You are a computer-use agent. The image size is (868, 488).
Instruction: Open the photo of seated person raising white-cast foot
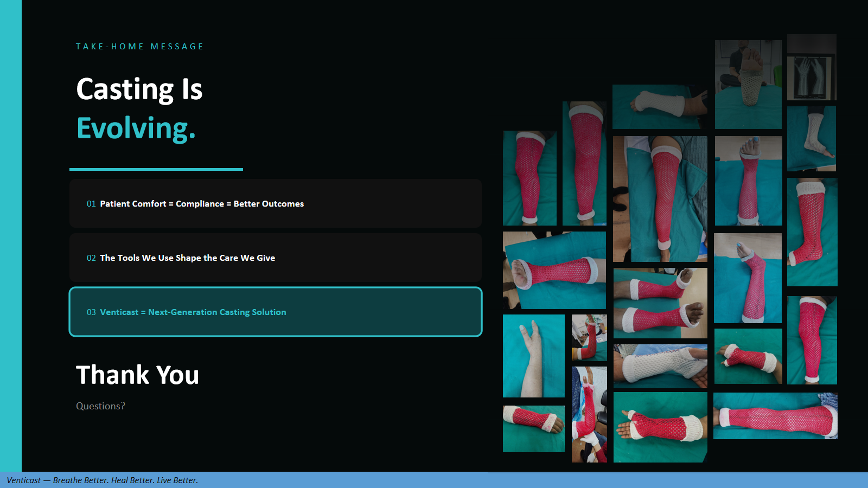click(x=748, y=85)
